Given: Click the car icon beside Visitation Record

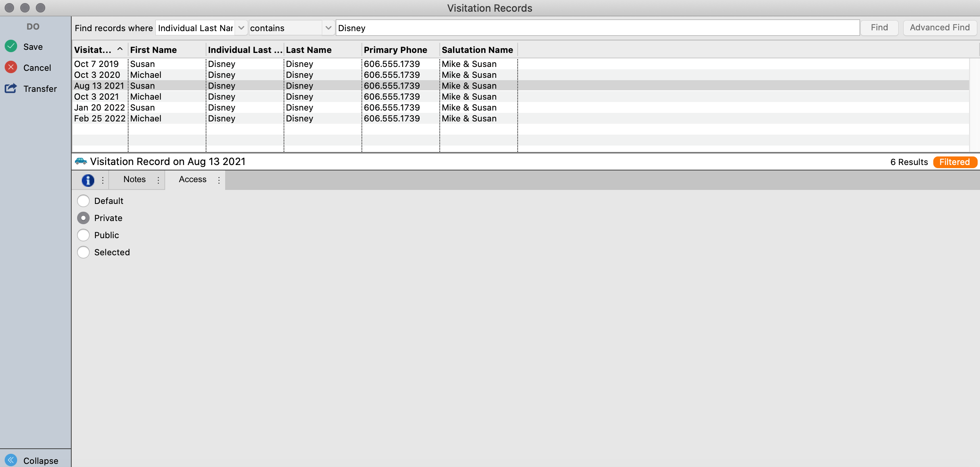Looking at the screenshot, I should (81, 161).
